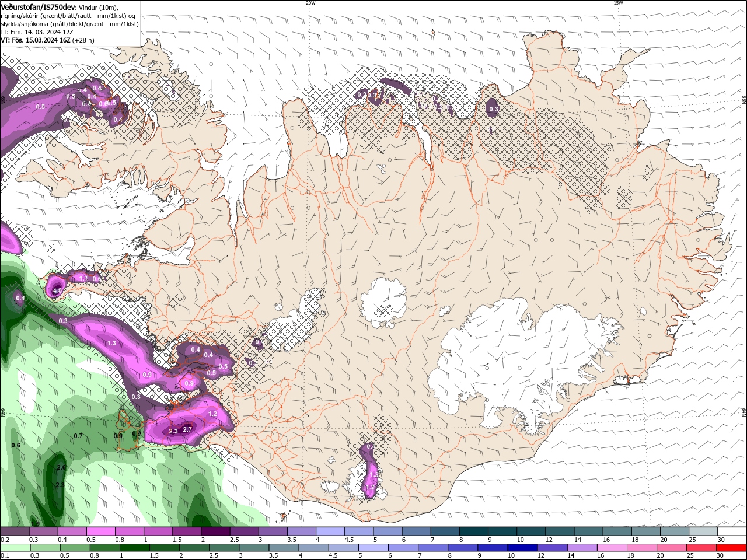Viewport: 747px width, 560px height.
Task: Click the 1.3 snowfall value over Faxaflói
Action: 111,343
